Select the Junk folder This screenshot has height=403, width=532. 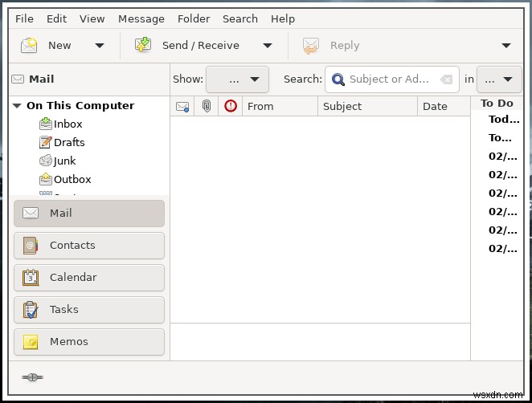pyautogui.click(x=65, y=161)
